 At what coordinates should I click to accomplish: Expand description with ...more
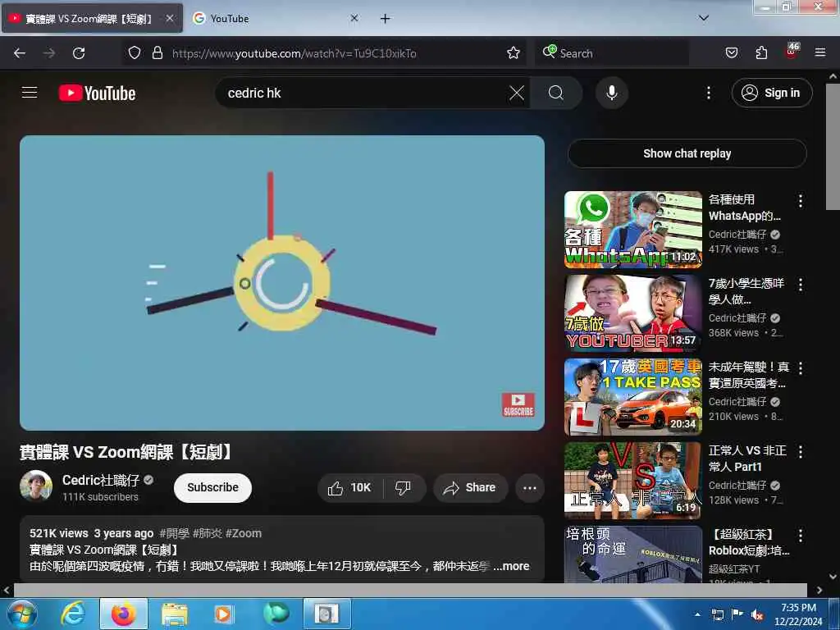coord(511,566)
